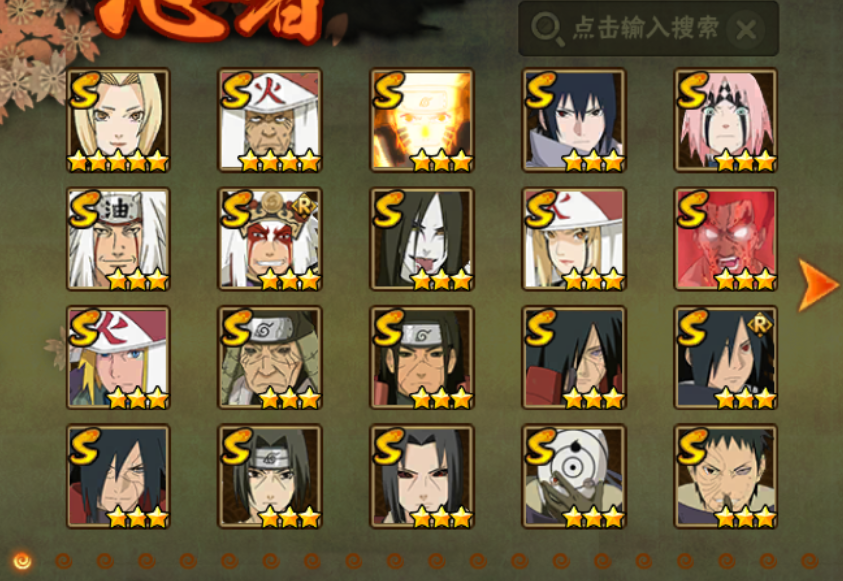843x581 pixels.
Task: Clear search with the X button
Action: pyautogui.click(x=746, y=29)
